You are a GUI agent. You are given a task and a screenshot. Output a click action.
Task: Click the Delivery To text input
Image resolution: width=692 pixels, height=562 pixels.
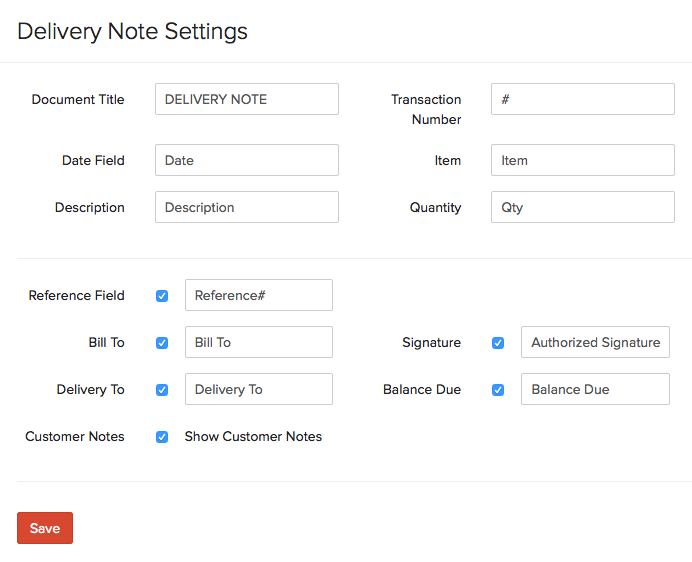click(258, 389)
